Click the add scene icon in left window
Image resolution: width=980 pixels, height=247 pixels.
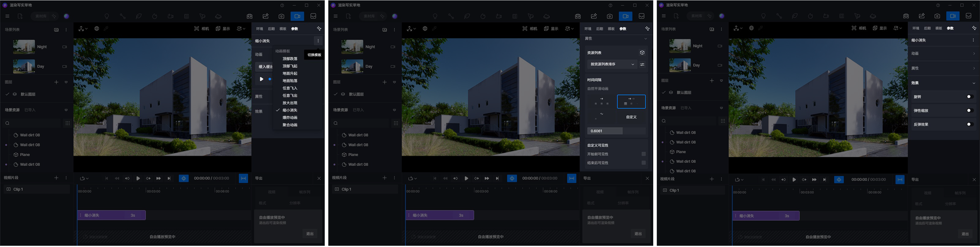pyautogui.click(x=56, y=30)
